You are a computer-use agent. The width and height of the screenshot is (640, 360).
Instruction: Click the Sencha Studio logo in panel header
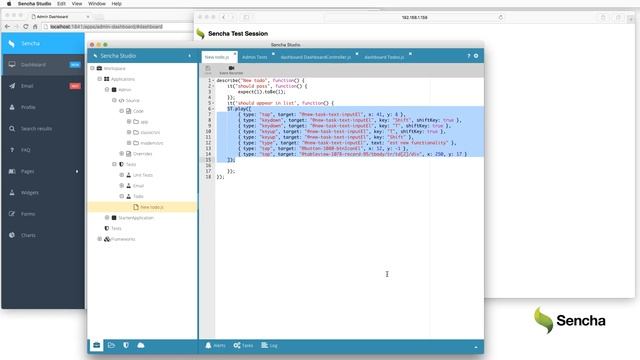tap(96, 56)
